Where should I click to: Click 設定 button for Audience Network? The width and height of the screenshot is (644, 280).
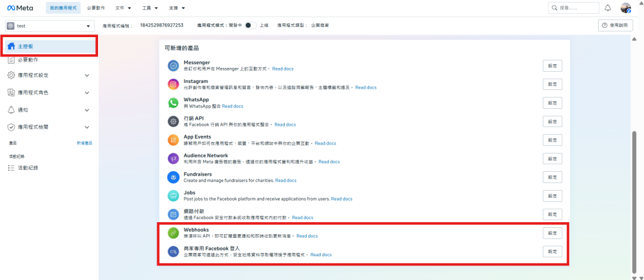552,159
